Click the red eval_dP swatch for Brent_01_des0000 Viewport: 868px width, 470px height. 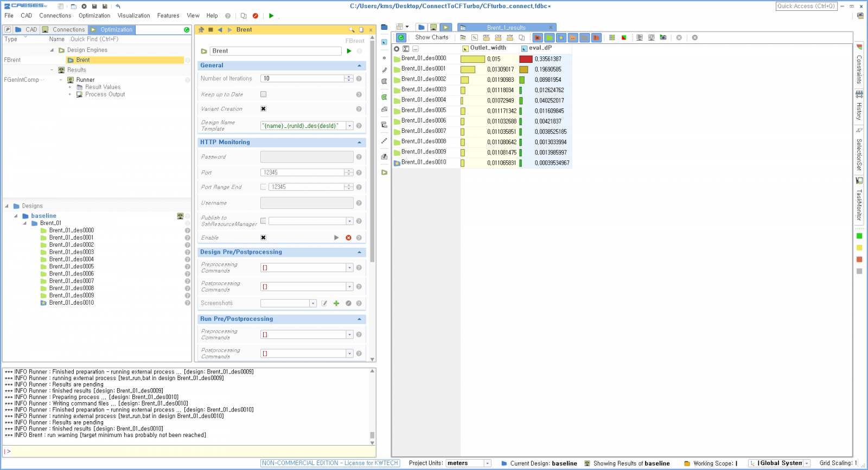tap(526, 59)
